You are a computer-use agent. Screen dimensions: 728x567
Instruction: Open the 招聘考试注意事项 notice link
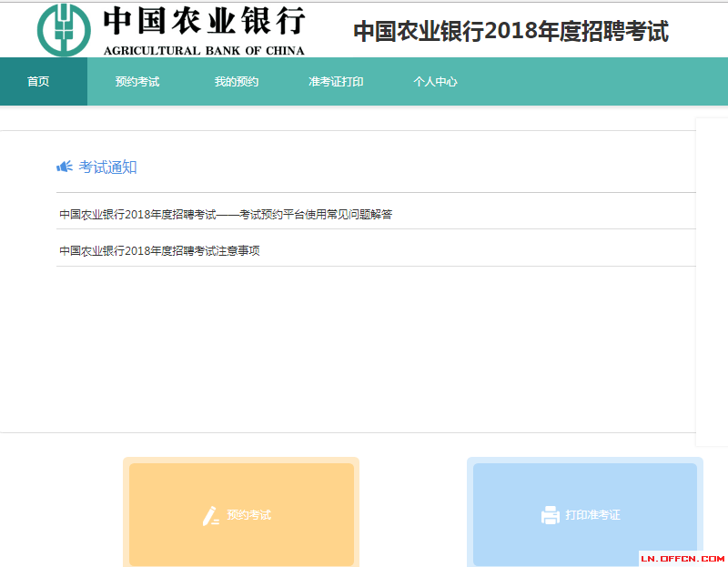(160, 251)
